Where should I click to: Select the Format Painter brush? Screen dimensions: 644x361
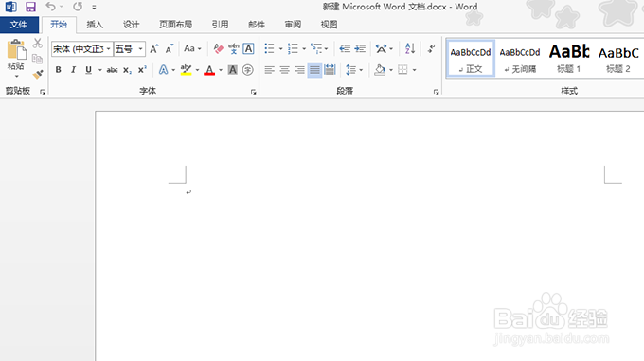click(x=38, y=74)
